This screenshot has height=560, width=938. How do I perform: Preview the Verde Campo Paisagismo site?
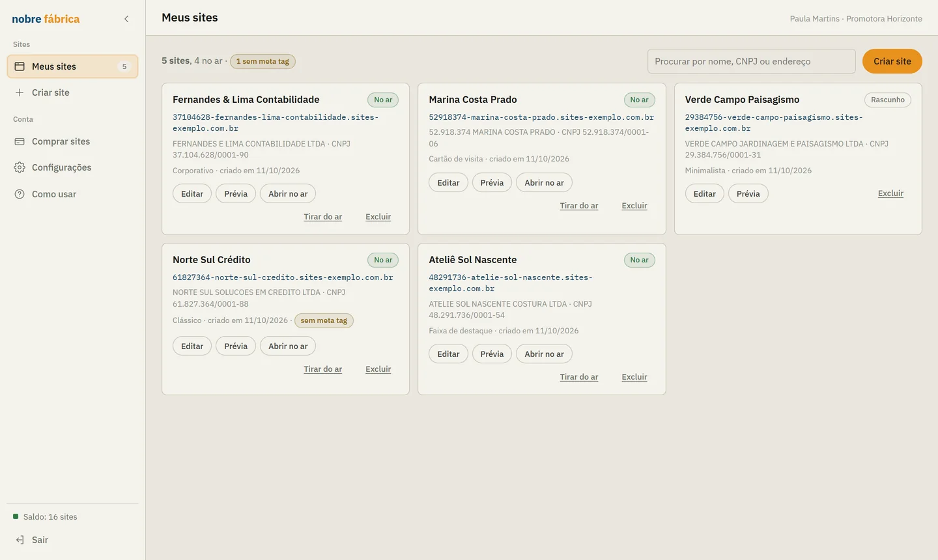point(748,194)
